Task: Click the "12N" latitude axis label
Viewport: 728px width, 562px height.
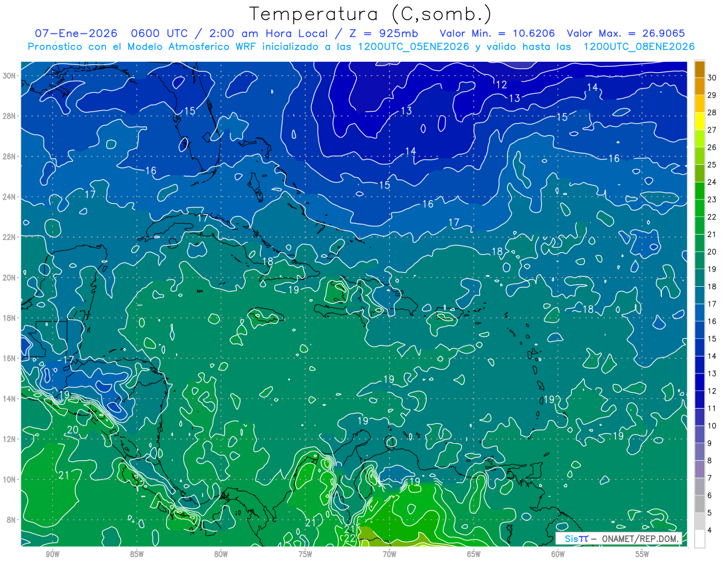Action: tap(9, 439)
